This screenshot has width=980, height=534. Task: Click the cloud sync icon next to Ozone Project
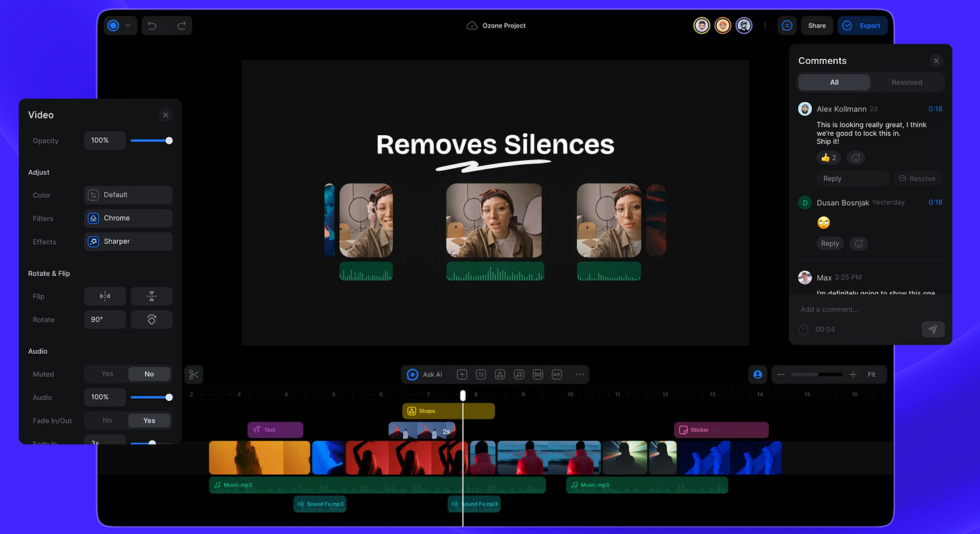click(x=472, y=26)
